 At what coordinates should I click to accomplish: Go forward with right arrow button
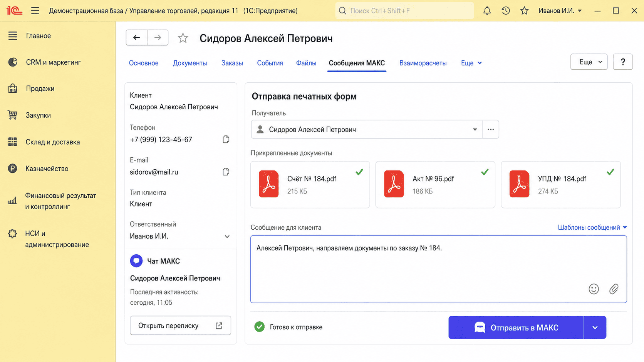click(x=158, y=37)
